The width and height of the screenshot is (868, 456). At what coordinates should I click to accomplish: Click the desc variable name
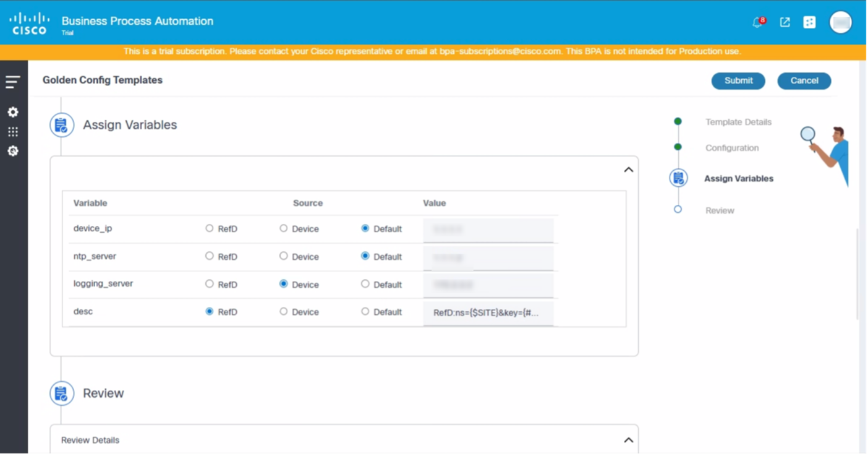(x=83, y=311)
